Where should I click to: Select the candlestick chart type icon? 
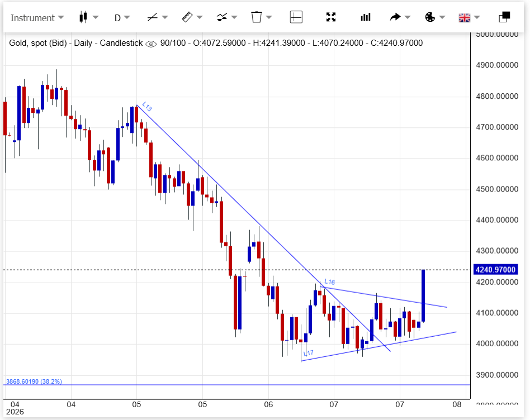[x=83, y=17]
